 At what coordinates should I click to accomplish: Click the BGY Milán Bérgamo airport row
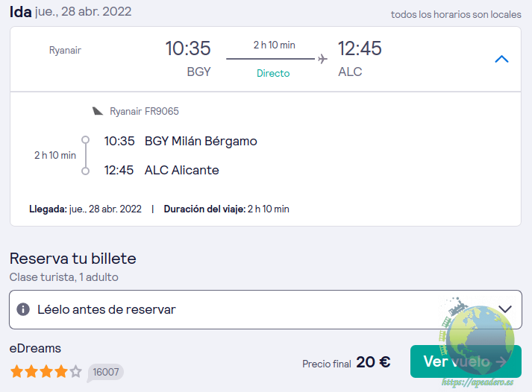201,141
